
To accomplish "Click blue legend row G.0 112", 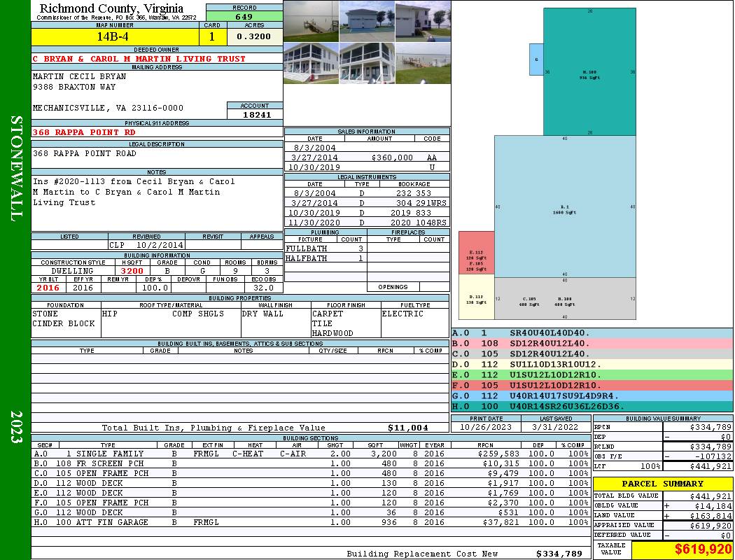I will [592, 396].
